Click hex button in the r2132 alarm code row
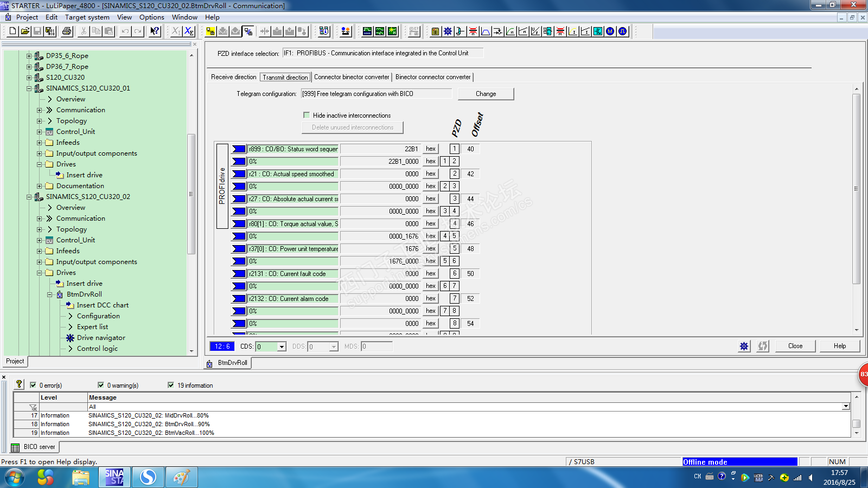The height and width of the screenshot is (488, 868). pyautogui.click(x=431, y=298)
